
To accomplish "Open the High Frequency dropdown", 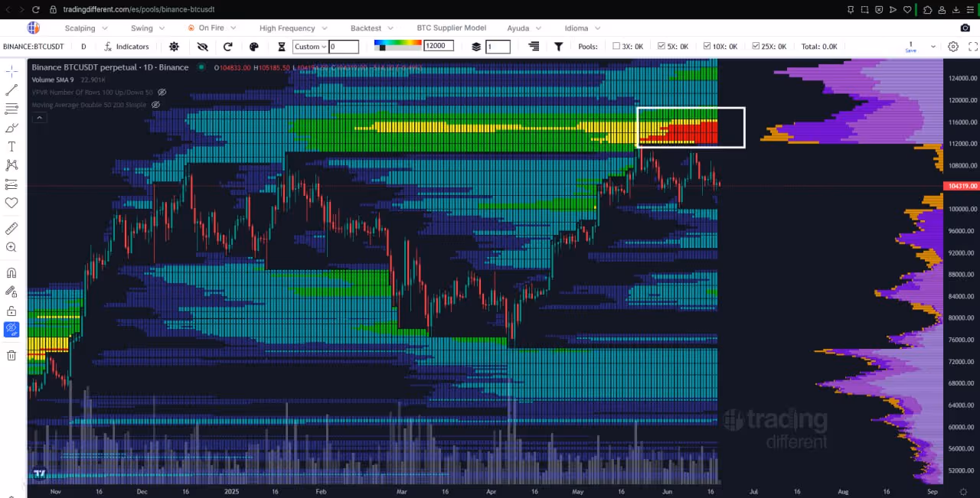I will click(x=293, y=28).
